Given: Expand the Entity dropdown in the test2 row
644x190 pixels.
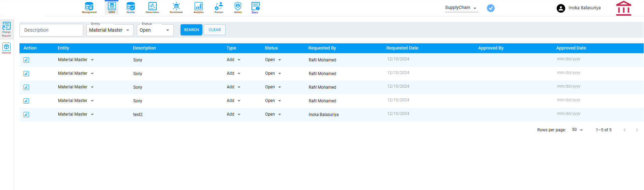Looking at the screenshot, I should 76,114.
